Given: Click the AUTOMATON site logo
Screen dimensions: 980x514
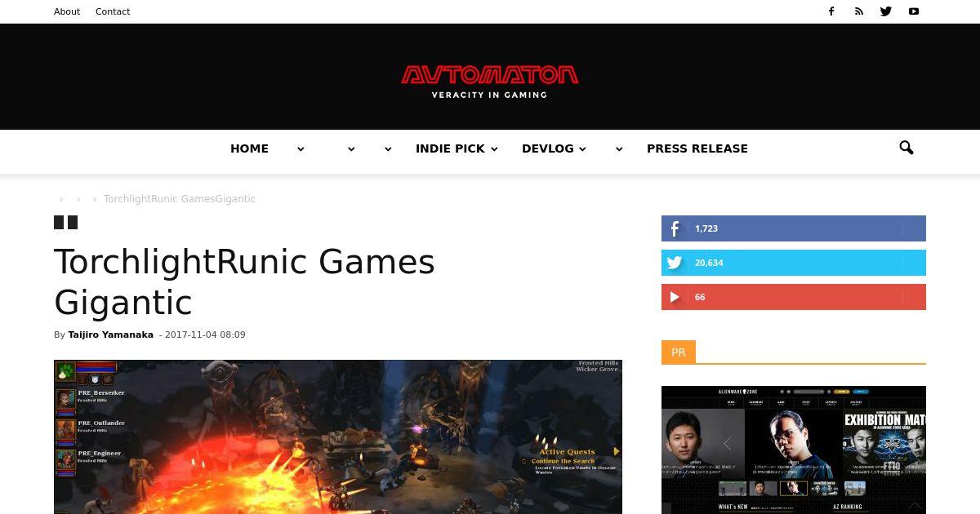Looking at the screenshot, I should pyautogui.click(x=490, y=82).
